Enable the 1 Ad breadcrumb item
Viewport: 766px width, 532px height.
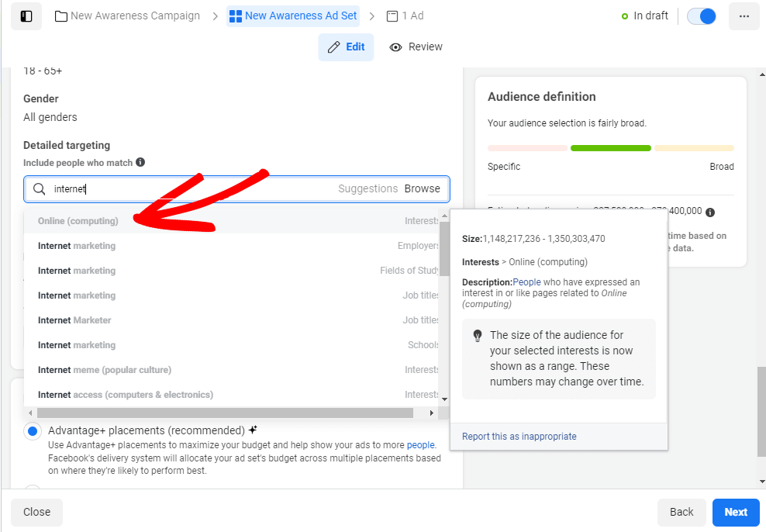(x=405, y=15)
